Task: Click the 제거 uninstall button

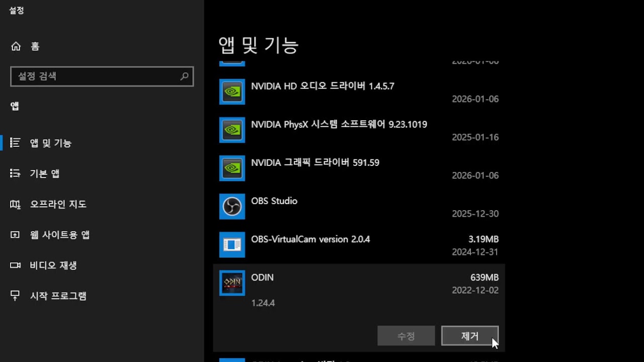Action: click(x=470, y=336)
